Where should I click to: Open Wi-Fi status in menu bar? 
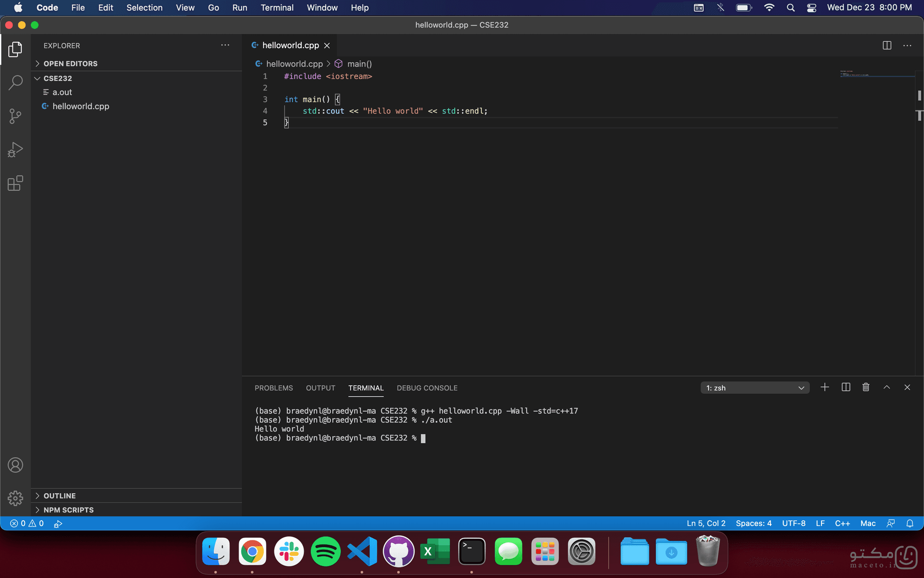pos(769,8)
